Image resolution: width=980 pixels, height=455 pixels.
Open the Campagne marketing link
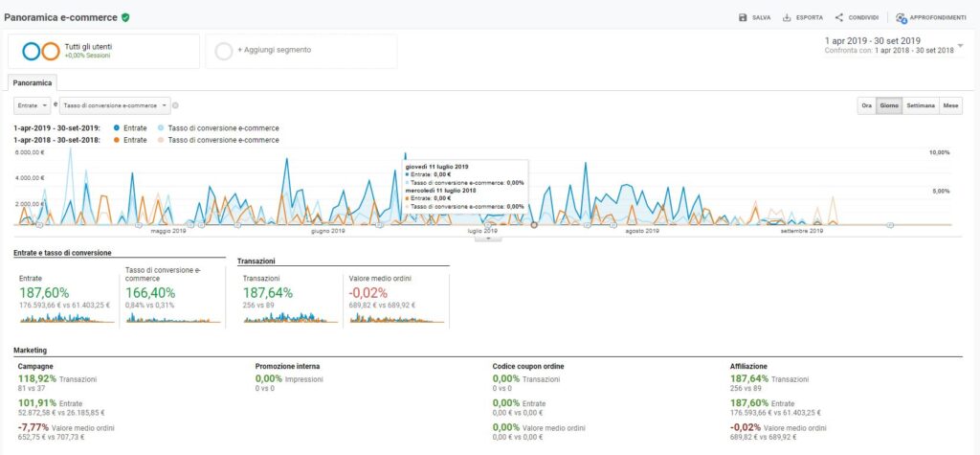(x=36, y=366)
